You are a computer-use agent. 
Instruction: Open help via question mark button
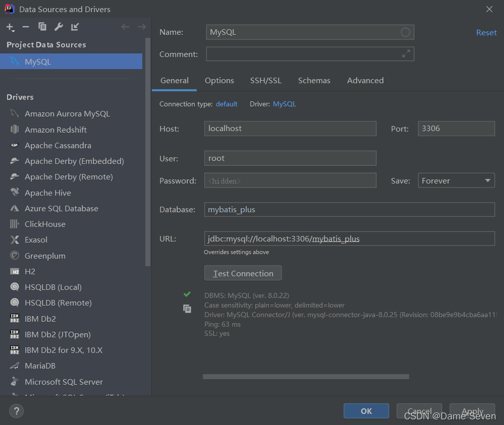(16, 411)
